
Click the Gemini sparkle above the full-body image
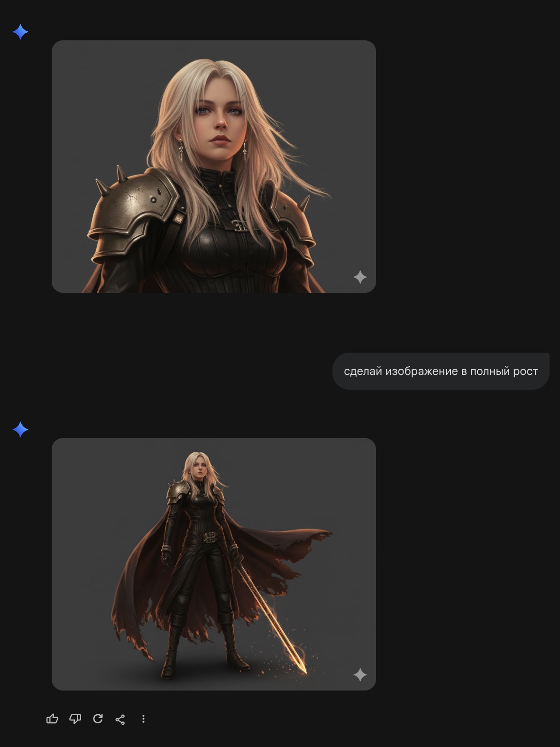[20, 430]
